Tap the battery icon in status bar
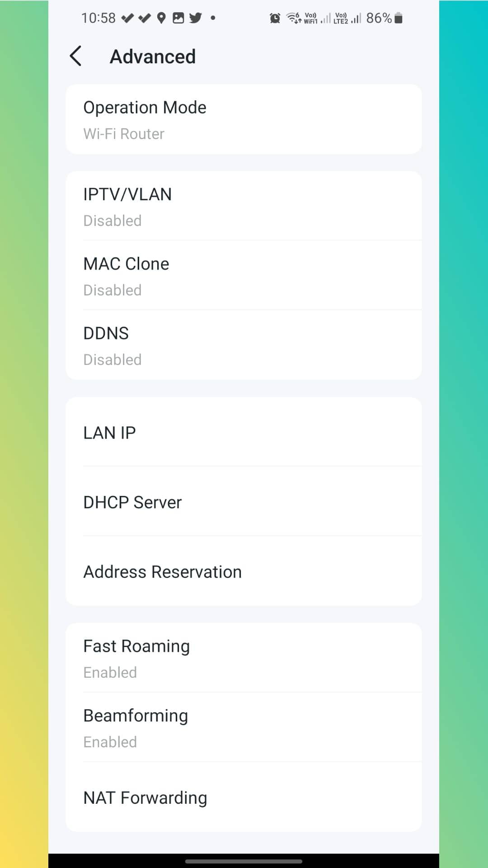This screenshot has width=488, height=868. point(398,18)
